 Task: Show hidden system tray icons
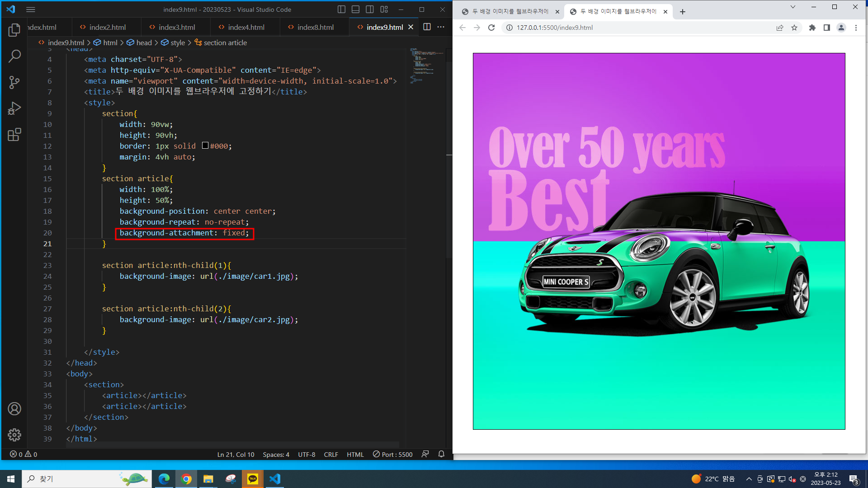click(x=749, y=479)
